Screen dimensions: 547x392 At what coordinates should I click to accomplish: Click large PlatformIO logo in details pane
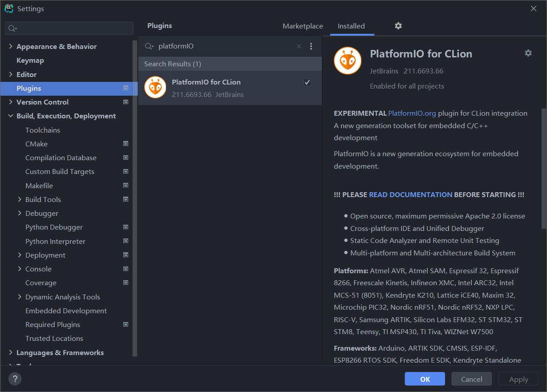pyautogui.click(x=348, y=61)
